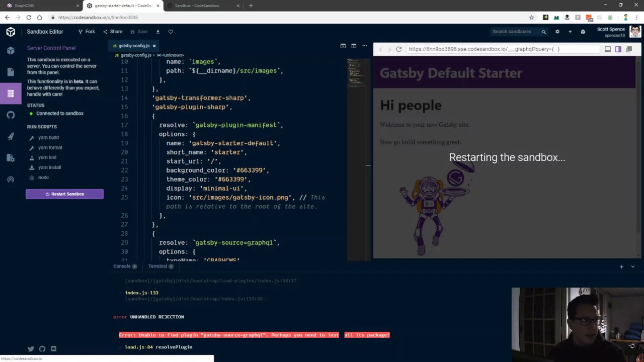Create new sandbox with plus icon
The width and height of the screenshot is (644, 362).
(x=570, y=32)
